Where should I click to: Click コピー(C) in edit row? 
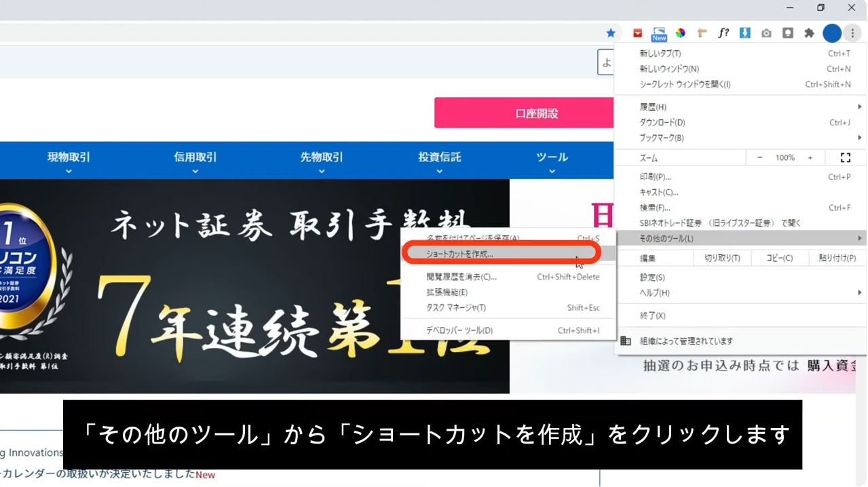click(x=779, y=258)
